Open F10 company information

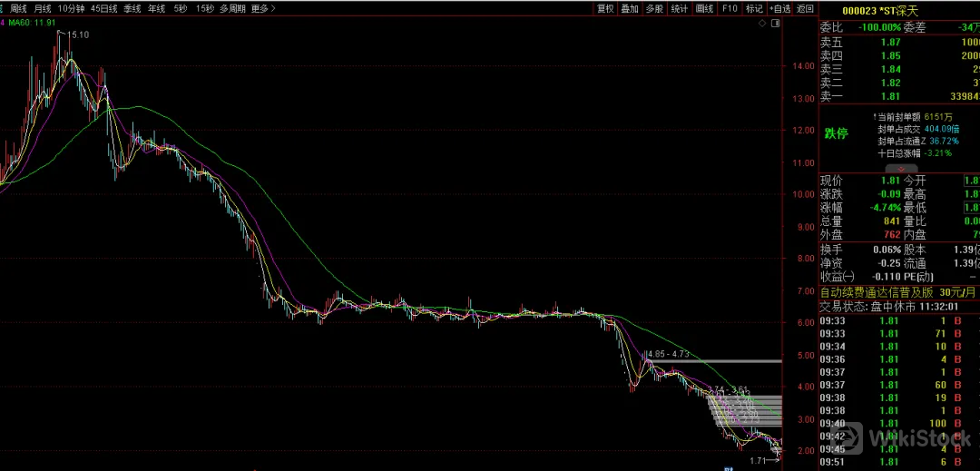(x=730, y=8)
